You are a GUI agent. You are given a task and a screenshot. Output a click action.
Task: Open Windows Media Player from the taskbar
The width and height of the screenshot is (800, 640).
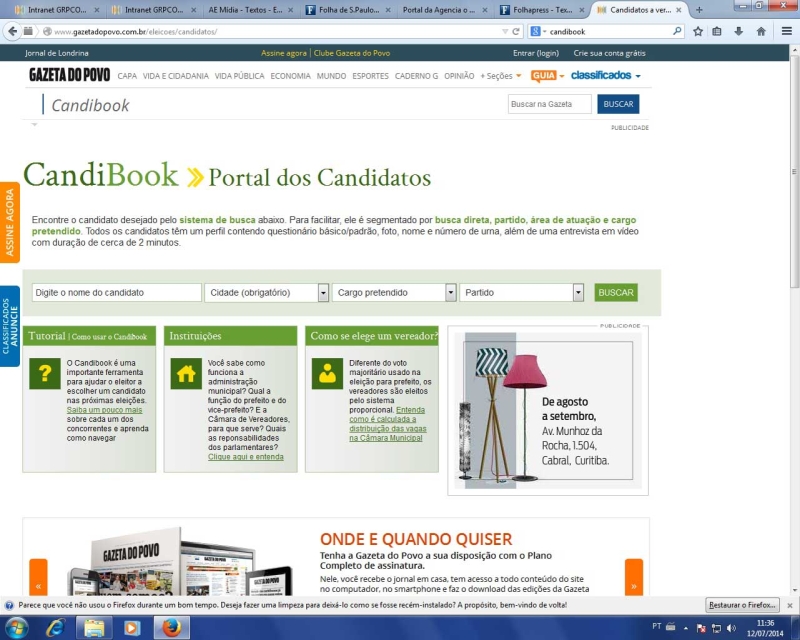click(129, 628)
